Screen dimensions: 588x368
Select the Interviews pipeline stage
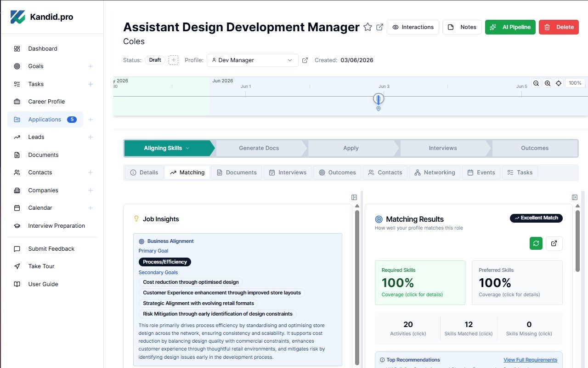(443, 148)
